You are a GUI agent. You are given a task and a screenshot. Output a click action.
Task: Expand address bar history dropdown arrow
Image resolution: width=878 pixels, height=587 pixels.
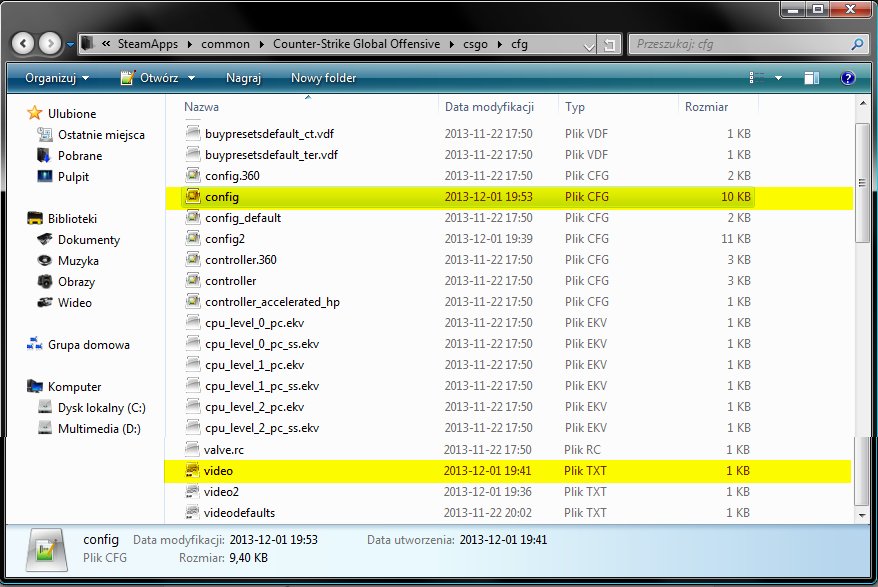tap(589, 45)
